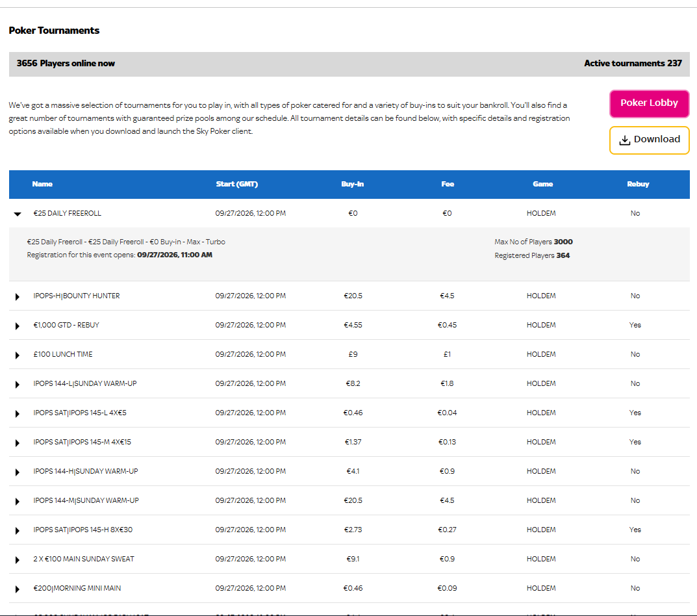697x616 pixels.
Task: Expand IPOPS 144-L|Sunday Warm-Up details
Action: 18,384
